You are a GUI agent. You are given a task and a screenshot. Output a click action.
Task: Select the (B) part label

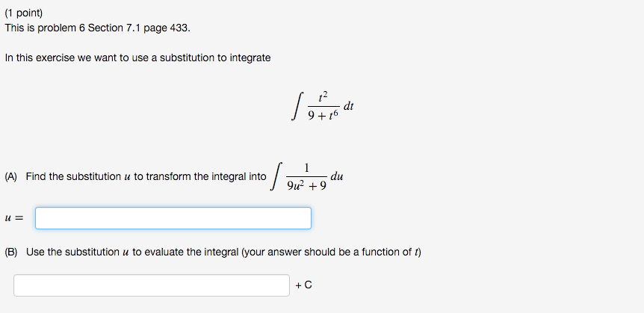(11, 252)
